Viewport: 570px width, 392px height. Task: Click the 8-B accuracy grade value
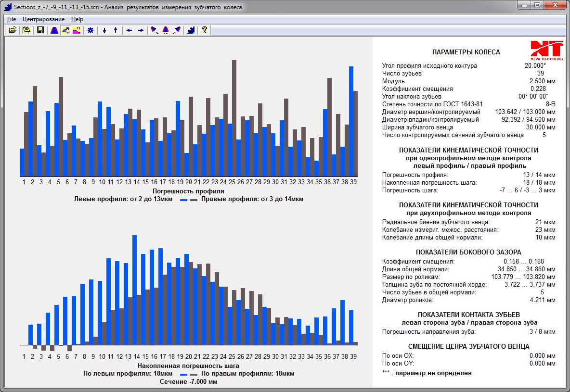[551, 104]
